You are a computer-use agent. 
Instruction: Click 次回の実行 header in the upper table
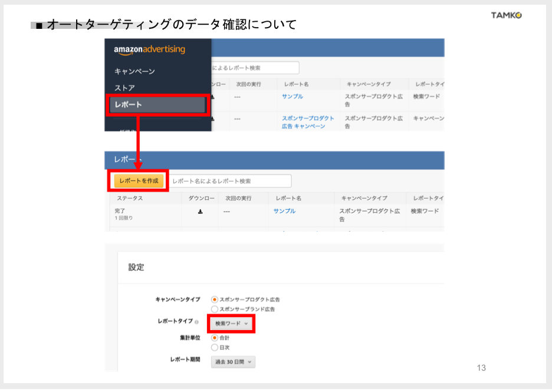[x=248, y=84]
